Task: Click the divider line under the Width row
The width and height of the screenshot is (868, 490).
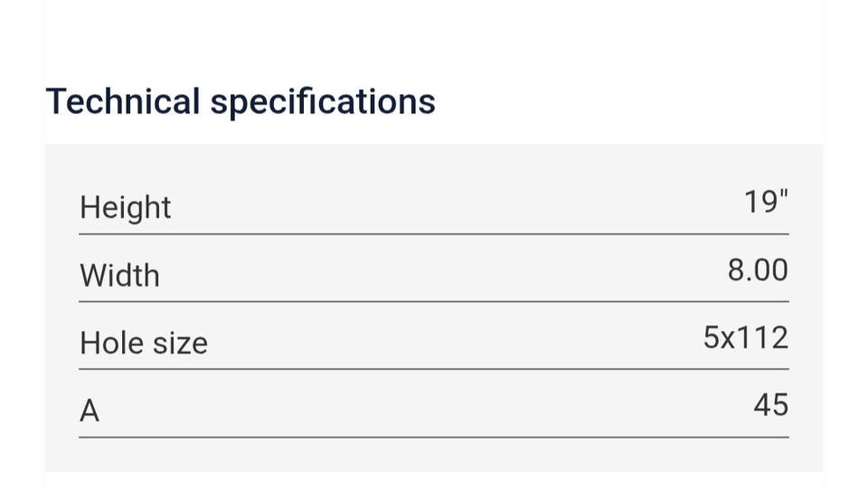Action: click(x=434, y=302)
